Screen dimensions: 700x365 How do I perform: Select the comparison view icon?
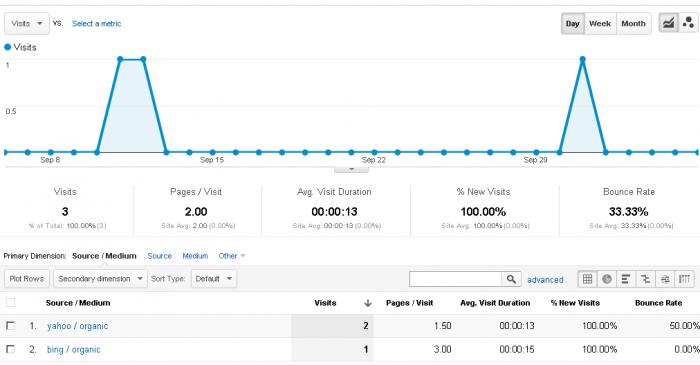point(646,279)
